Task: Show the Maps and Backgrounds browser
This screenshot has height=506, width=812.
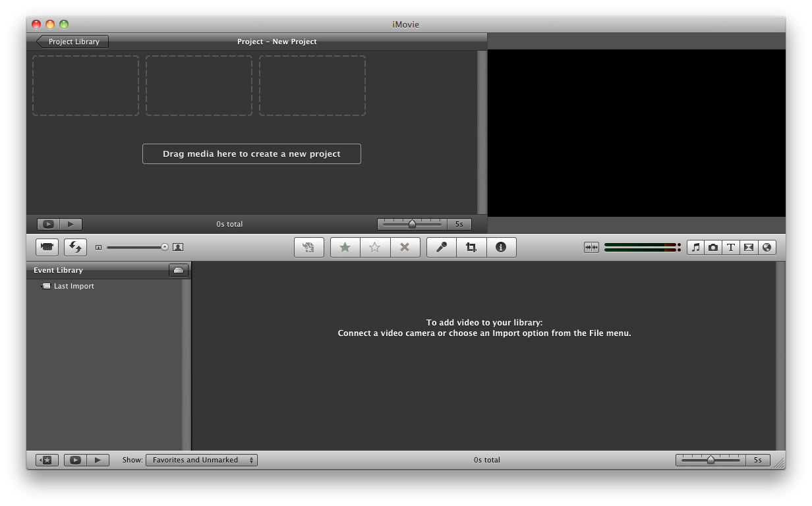Action: pos(767,247)
